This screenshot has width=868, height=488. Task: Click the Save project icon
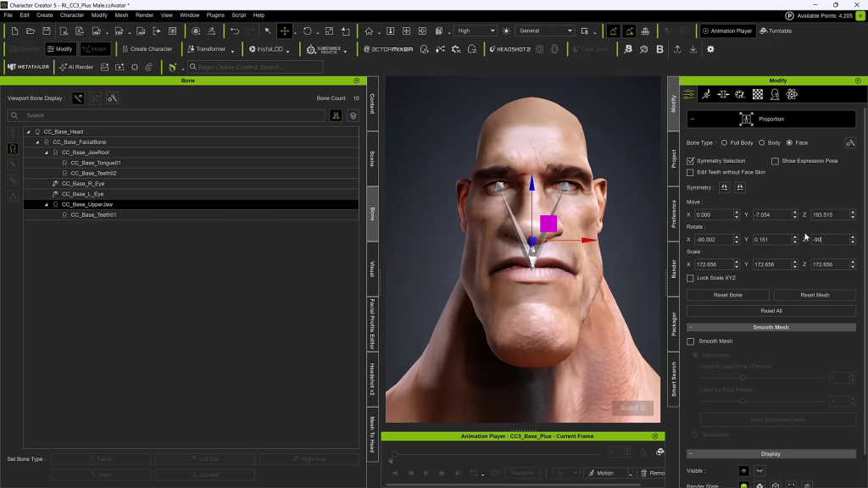47,31
